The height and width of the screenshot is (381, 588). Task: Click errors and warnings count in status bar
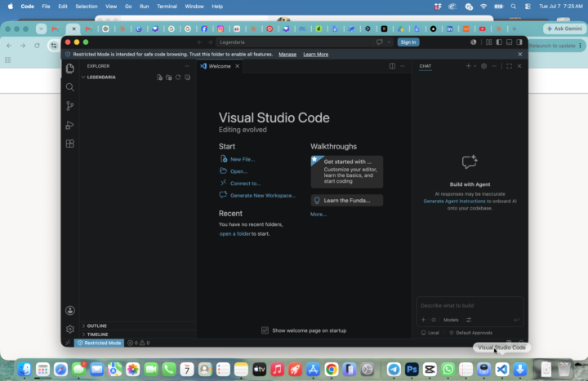point(138,343)
